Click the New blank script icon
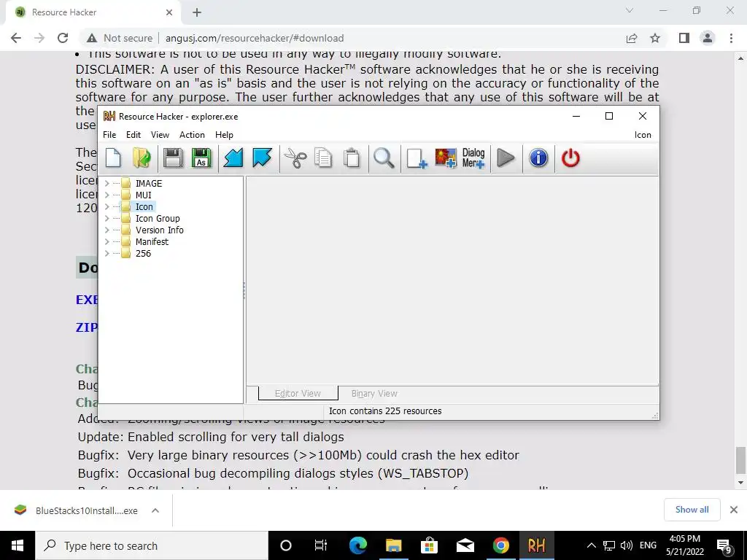This screenshot has width=747, height=560. pos(113,158)
